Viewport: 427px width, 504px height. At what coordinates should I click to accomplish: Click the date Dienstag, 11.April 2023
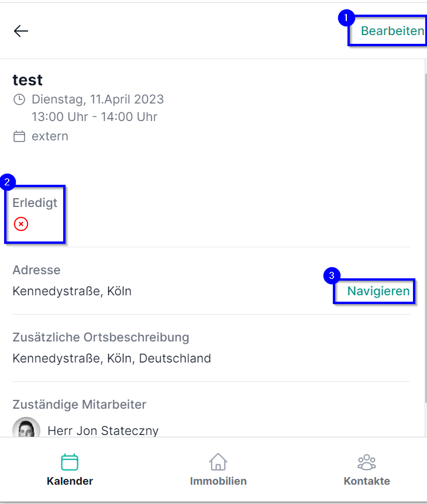pos(98,99)
